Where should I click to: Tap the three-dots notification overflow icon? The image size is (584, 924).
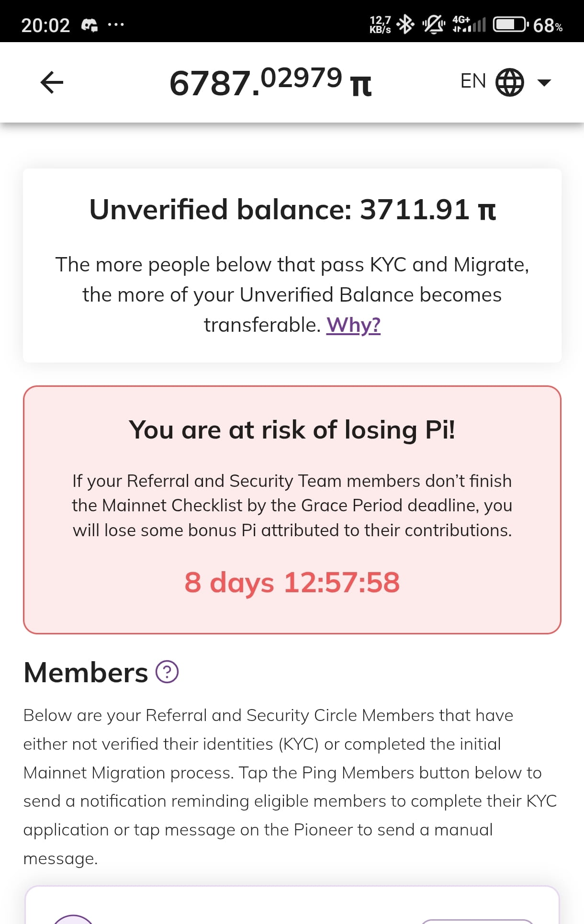pos(115,24)
